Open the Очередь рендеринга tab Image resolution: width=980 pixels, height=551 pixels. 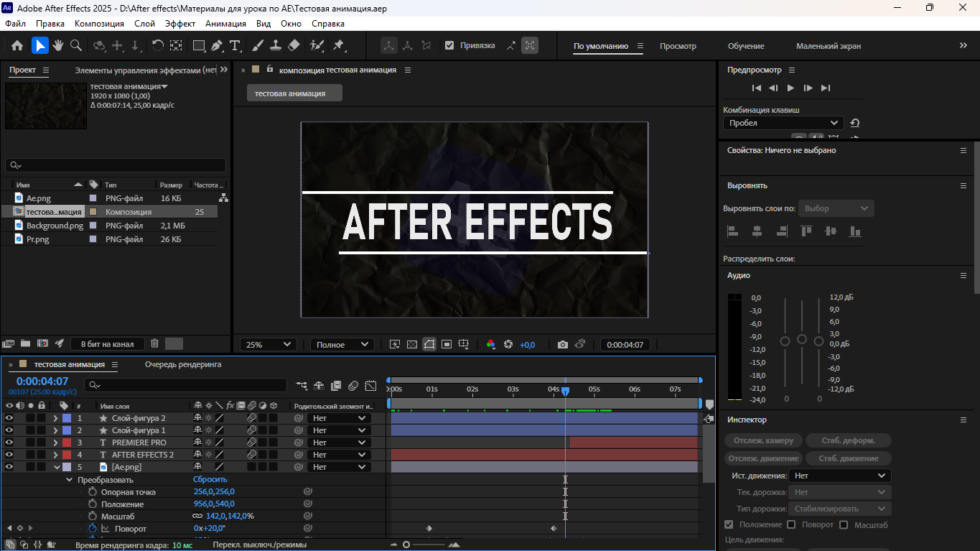click(x=183, y=364)
